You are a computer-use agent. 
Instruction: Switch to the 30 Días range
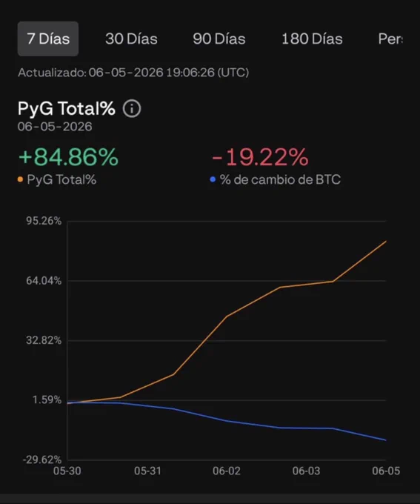click(x=131, y=39)
